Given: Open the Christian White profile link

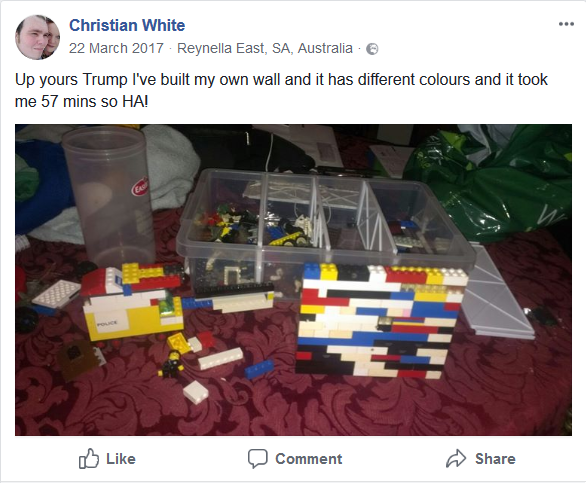Looking at the screenshot, I should (127, 25).
